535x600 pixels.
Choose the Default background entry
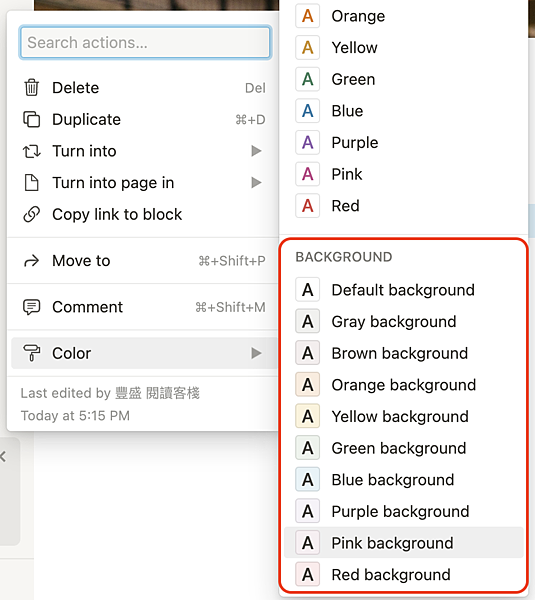coord(404,290)
